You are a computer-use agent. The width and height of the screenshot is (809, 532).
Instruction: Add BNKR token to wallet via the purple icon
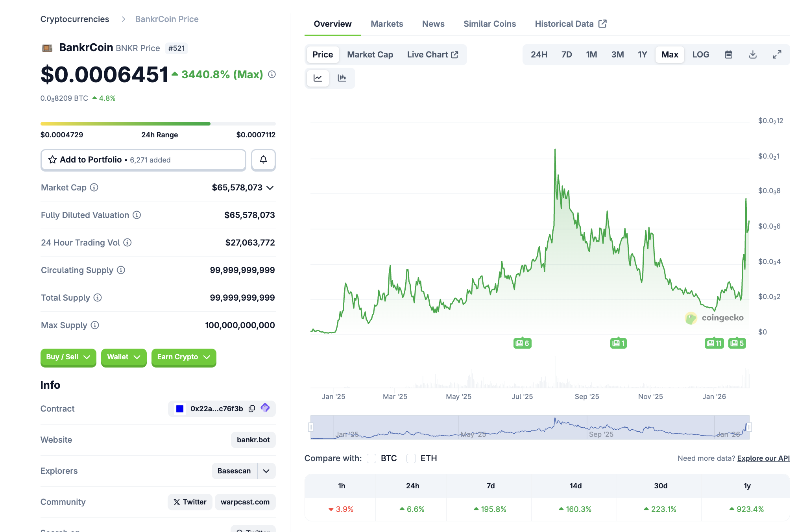click(x=265, y=408)
